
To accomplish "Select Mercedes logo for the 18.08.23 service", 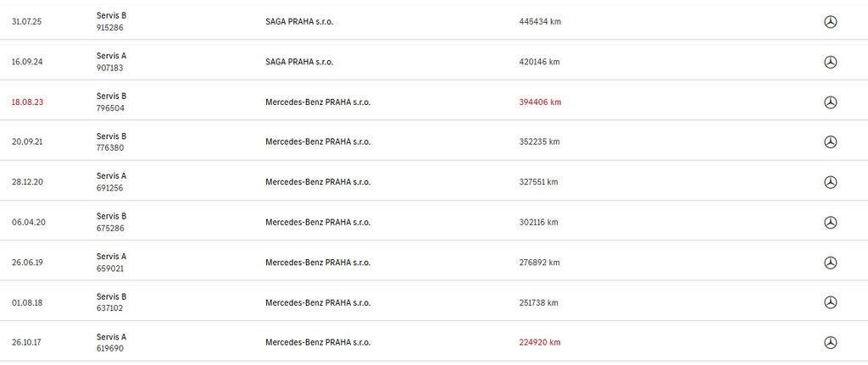I will [x=831, y=102].
